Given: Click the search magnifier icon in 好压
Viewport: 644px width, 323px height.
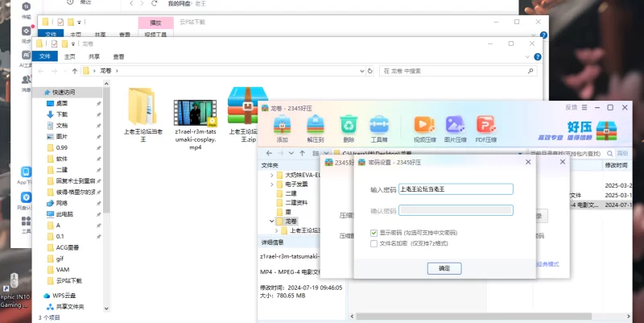Looking at the screenshot, I should tap(610, 153).
